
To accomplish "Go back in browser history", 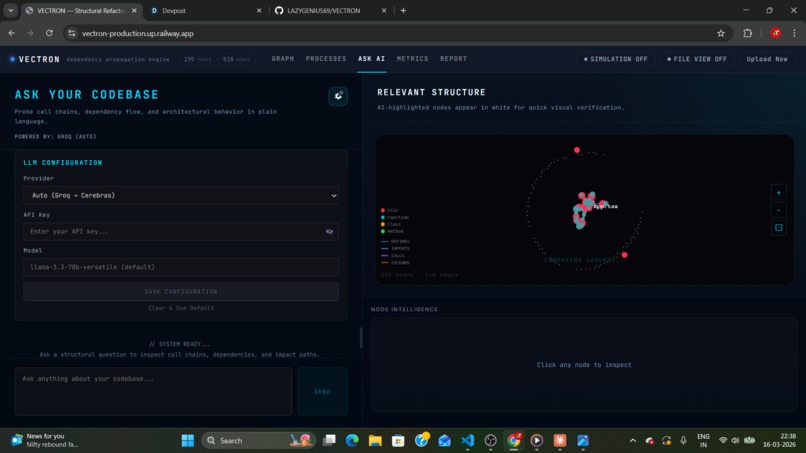I will pyautogui.click(x=11, y=33).
